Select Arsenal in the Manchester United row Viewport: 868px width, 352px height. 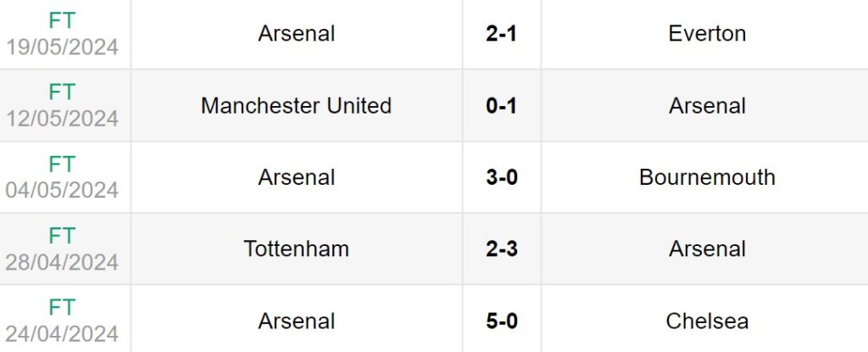point(707,106)
